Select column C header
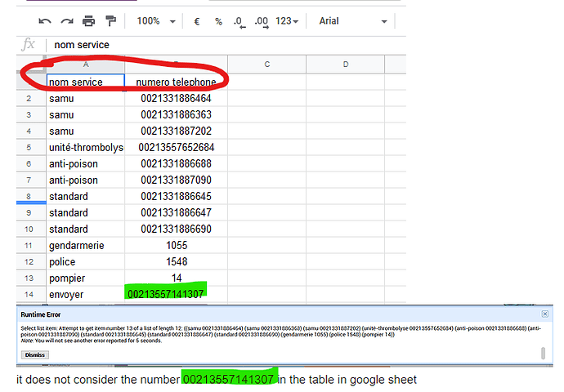The width and height of the screenshot is (564, 392). (x=267, y=64)
